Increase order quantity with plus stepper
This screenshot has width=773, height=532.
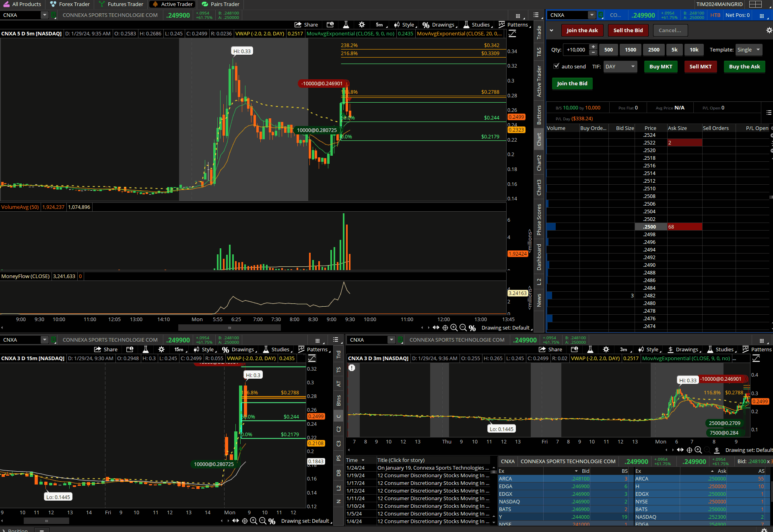tap(593, 47)
